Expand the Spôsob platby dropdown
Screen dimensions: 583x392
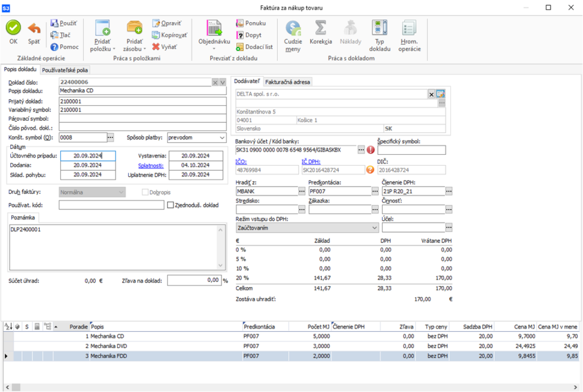tap(221, 137)
